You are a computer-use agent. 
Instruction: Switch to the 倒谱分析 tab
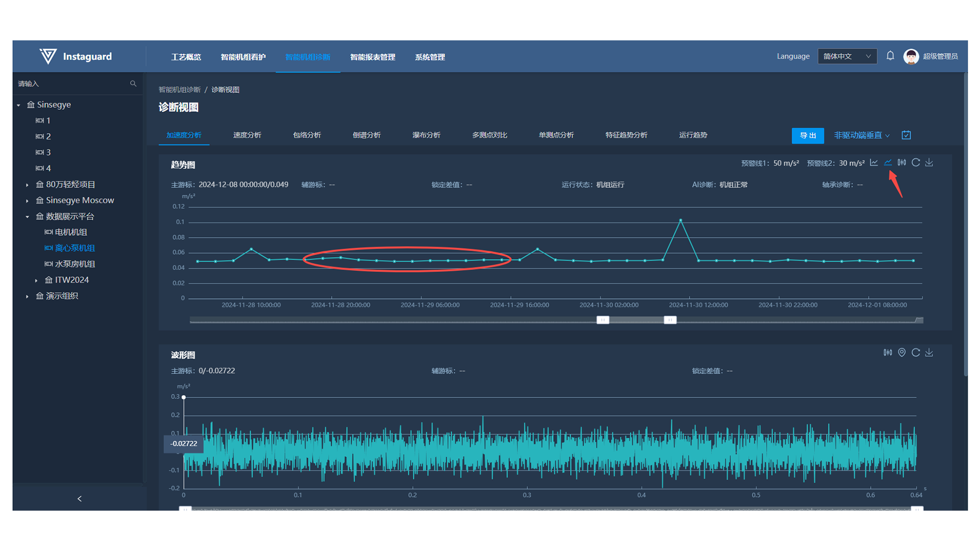[x=366, y=135]
